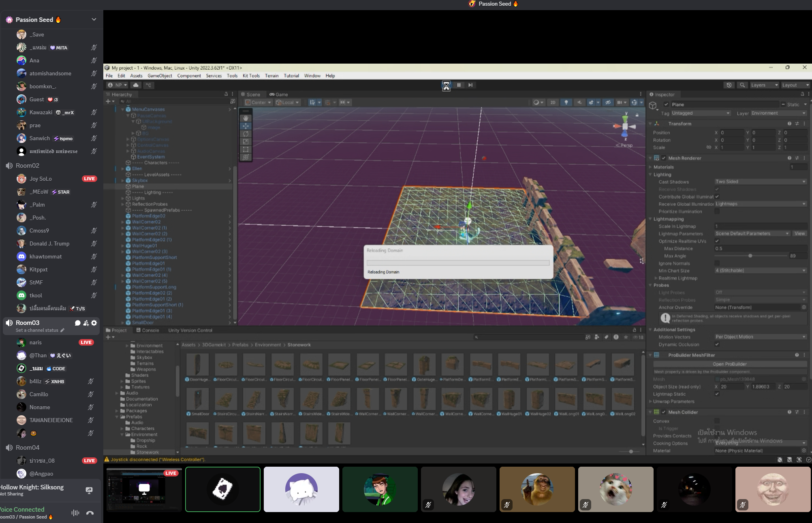Expand the Ellen object in the Hierarchy
The height and width of the screenshot is (523, 812).
[x=123, y=169]
